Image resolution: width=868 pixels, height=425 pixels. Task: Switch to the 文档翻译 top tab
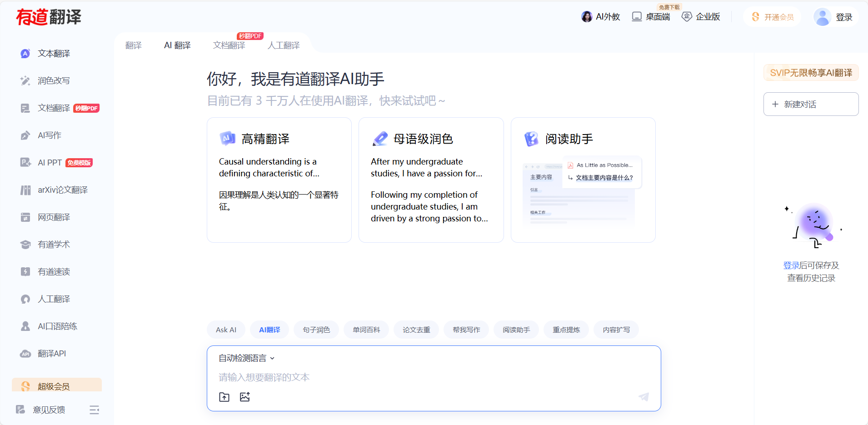click(x=229, y=45)
